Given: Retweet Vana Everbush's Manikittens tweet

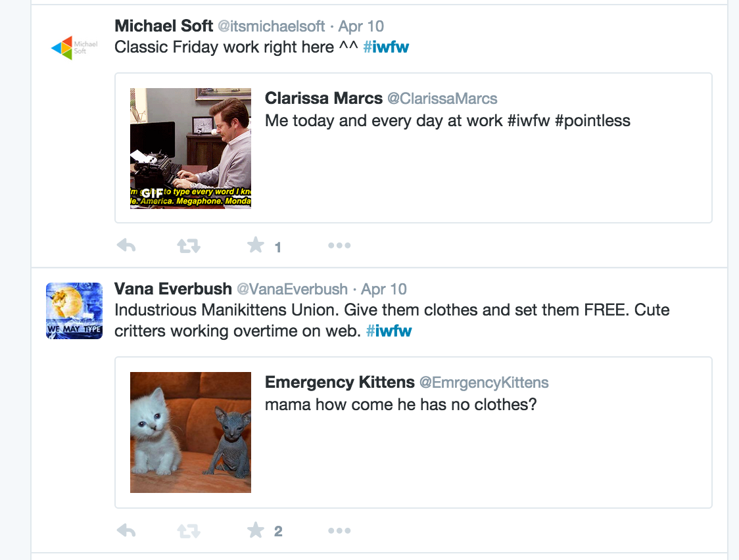Looking at the screenshot, I should coord(189,530).
